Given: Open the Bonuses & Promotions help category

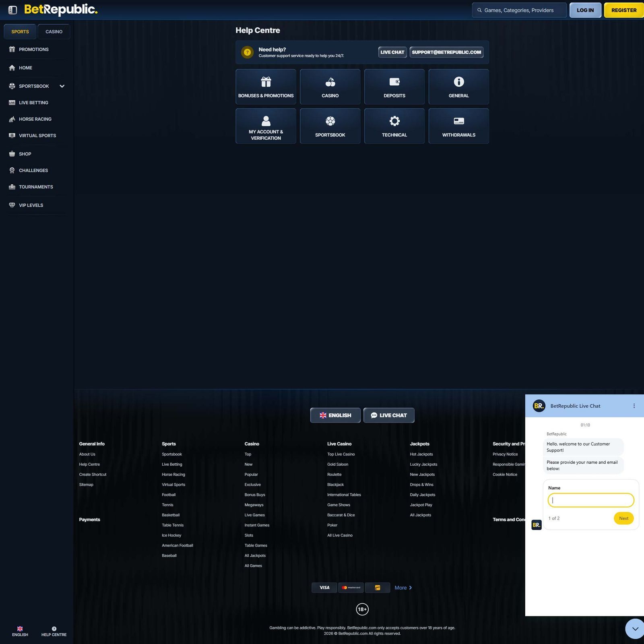Looking at the screenshot, I should (x=266, y=87).
